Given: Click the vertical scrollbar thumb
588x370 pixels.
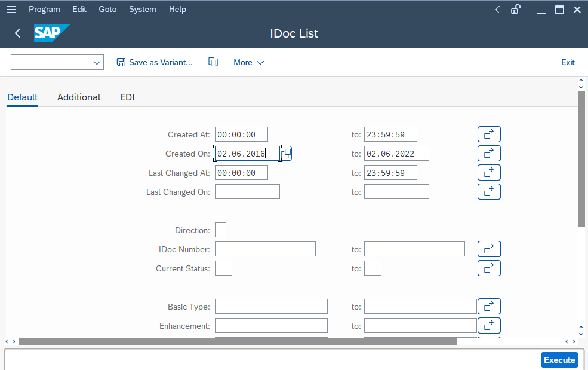Looking at the screenshot, I should click(x=581, y=159).
